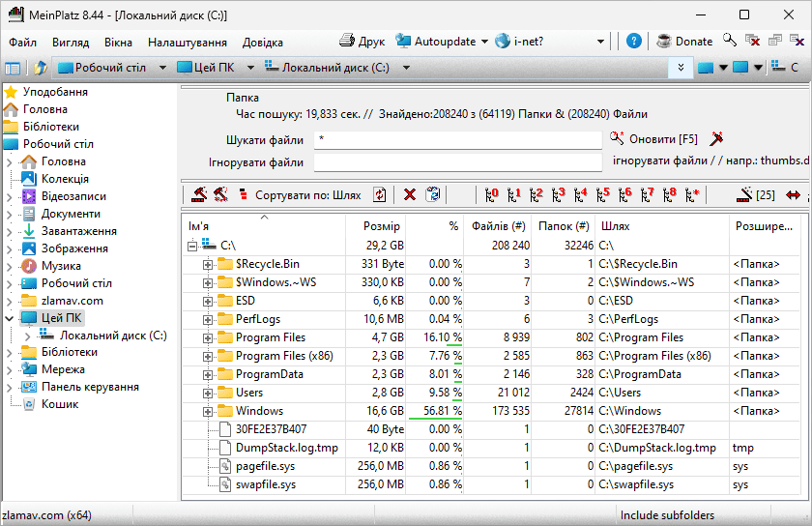The height and width of the screenshot is (526, 812).
Task: Open the Вигляд menu
Action: (x=71, y=42)
